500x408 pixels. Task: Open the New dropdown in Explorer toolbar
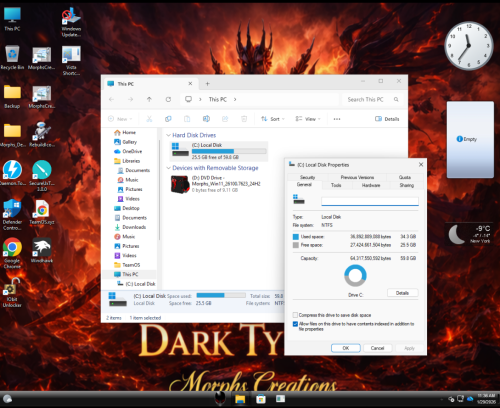coord(120,119)
